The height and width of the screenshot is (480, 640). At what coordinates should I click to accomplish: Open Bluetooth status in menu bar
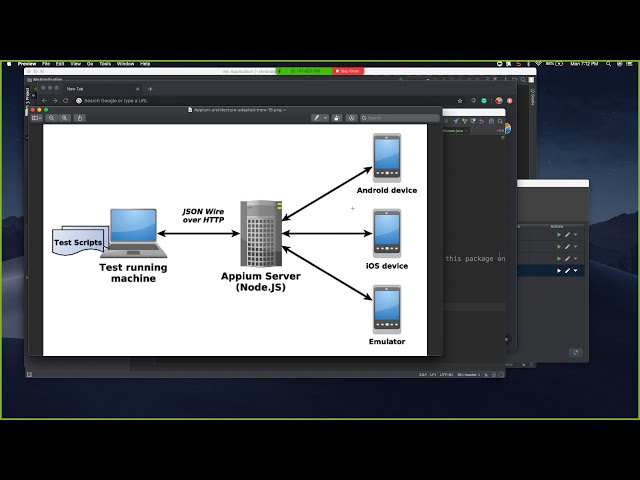coord(528,64)
